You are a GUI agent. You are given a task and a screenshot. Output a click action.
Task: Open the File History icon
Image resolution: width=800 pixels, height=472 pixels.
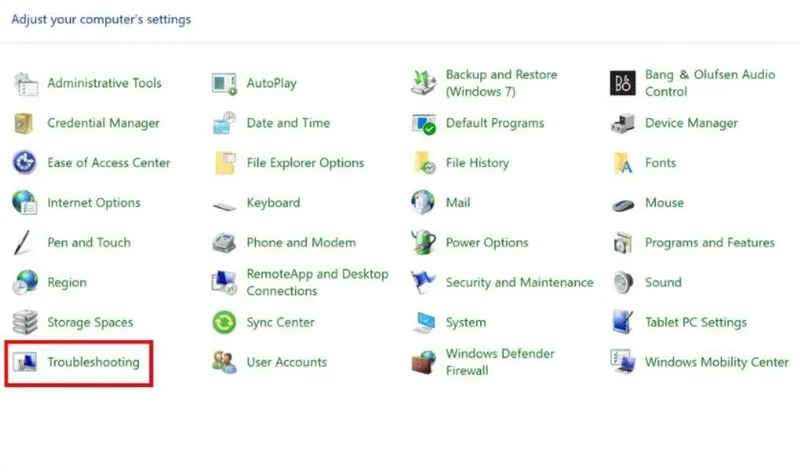(424, 163)
